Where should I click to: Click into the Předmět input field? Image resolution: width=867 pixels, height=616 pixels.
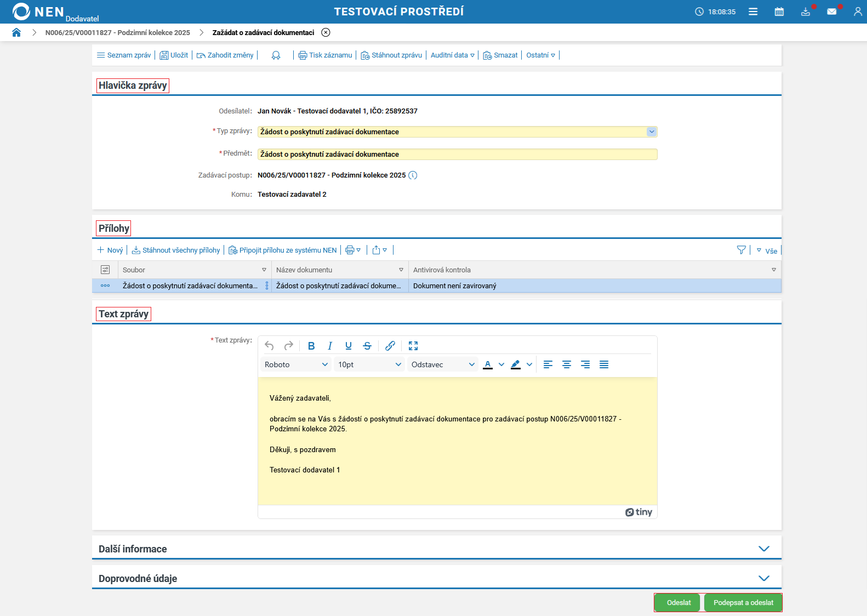457,155
